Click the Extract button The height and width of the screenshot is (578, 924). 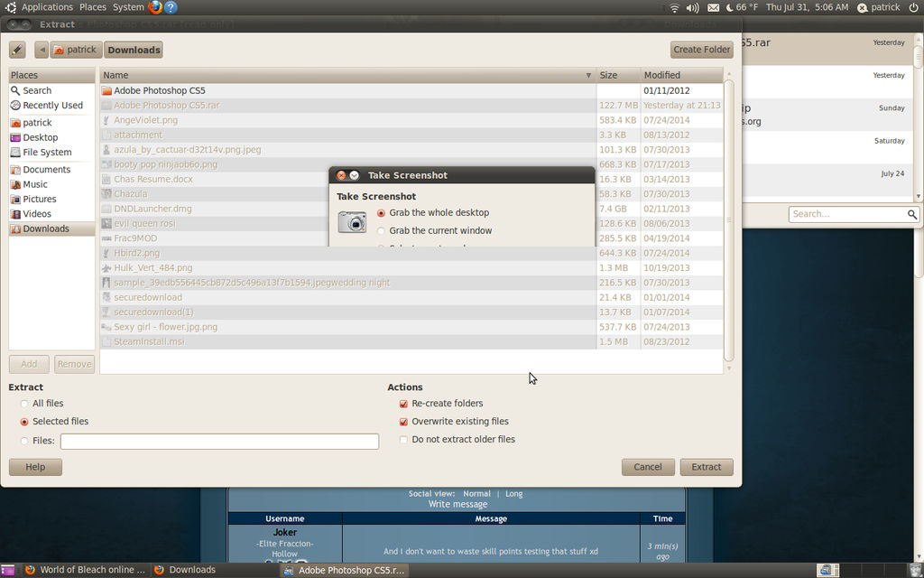coord(707,467)
